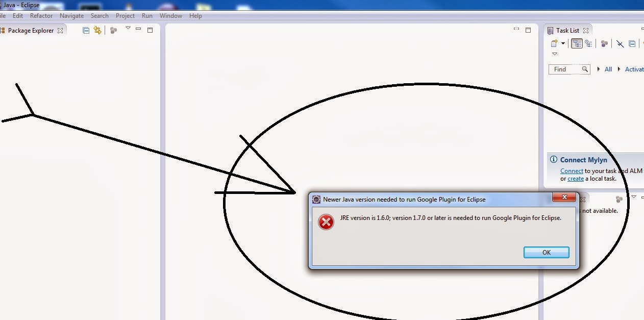Click the dialog title bar Eclipse icon

(316, 200)
